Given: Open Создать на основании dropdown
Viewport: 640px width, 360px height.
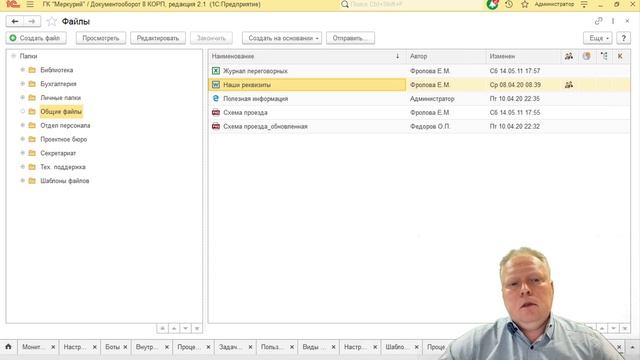Looking at the screenshot, I should [282, 38].
